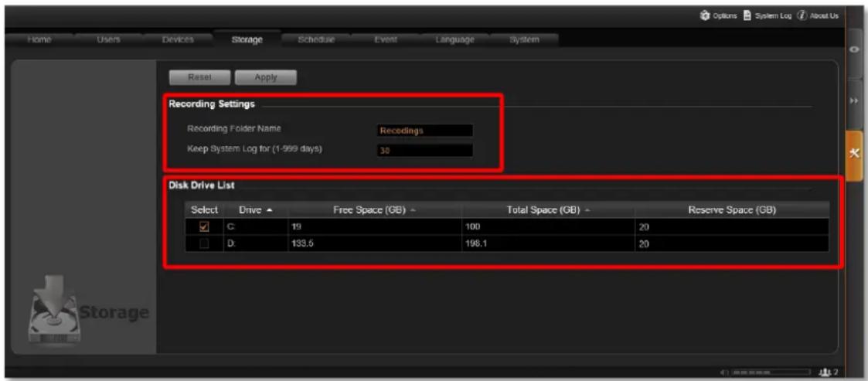This screenshot has width=868, height=381.
Task: Select the double-arrow playback side tab
Action: [856, 102]
